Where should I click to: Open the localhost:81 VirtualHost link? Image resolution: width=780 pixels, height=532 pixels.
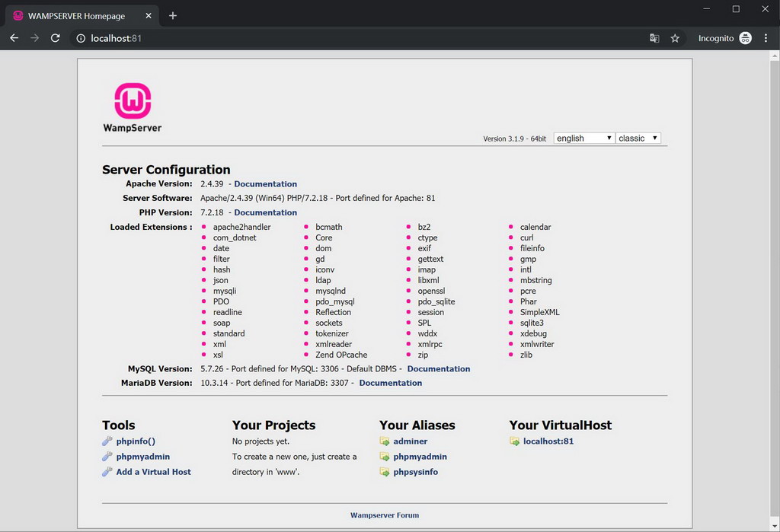[x=548, y=441]
